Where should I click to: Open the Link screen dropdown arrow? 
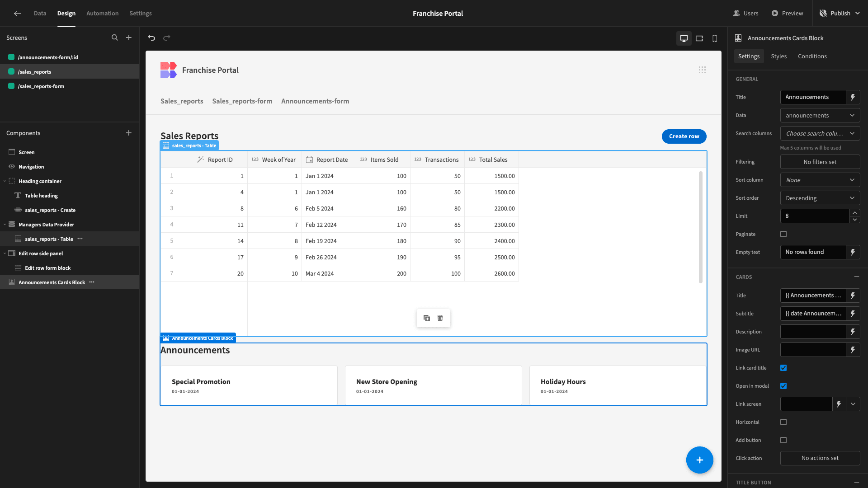click(x=853, y=404)
